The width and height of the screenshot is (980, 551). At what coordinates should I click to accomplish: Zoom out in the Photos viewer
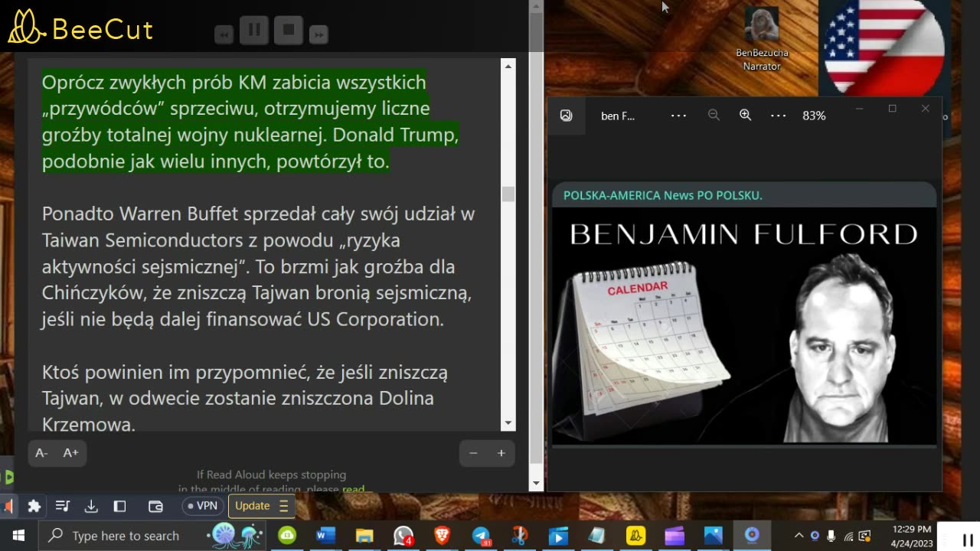714,116
